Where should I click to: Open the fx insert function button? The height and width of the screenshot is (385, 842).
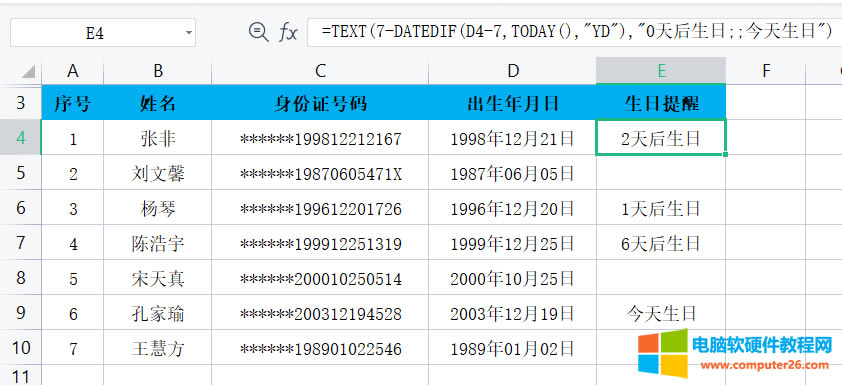point(288,33)
